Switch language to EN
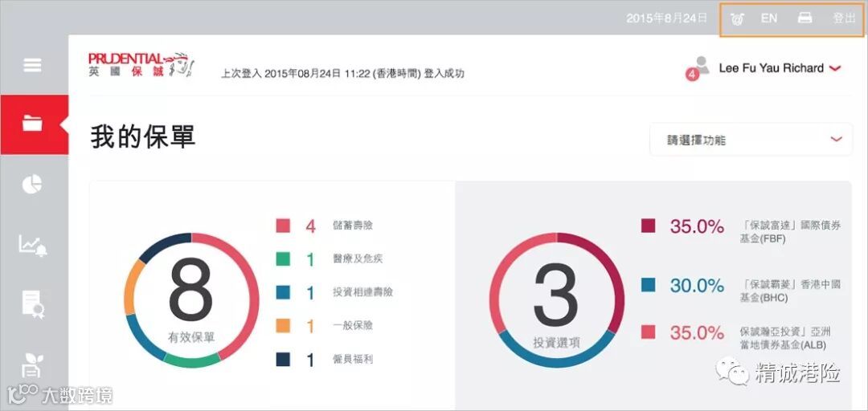Viewport: 868px width, 411px height. click(x=769, y=18)
